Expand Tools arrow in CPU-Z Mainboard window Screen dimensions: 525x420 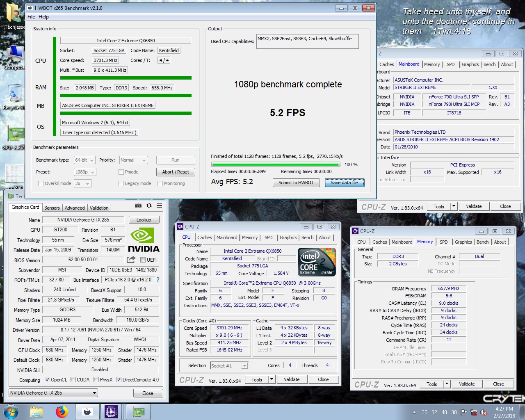454,206
